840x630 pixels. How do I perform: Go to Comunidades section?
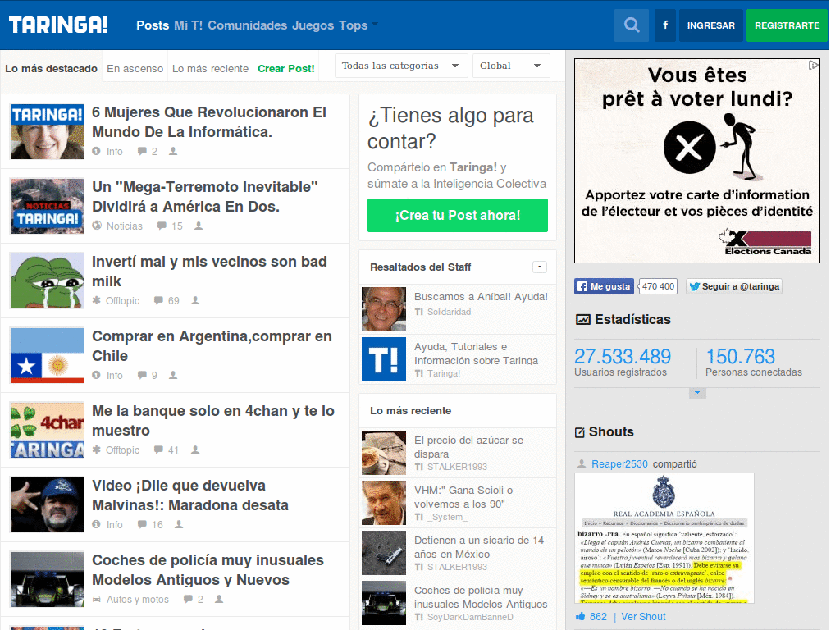(x=248, y=25)
